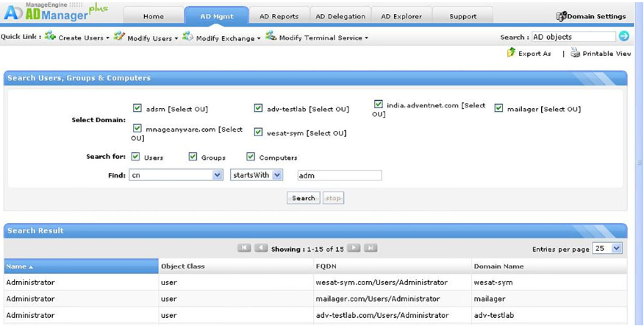Select OU for wesat-sym domain
This screenshot has width=644, height=329.
point(326,133)
